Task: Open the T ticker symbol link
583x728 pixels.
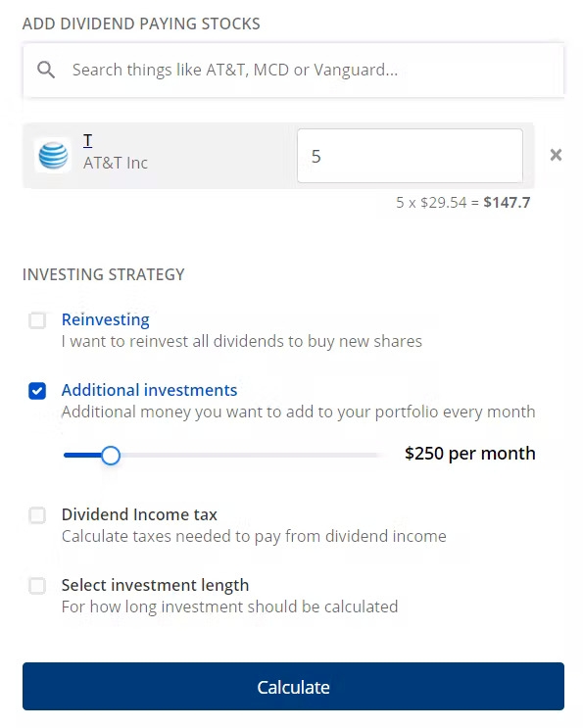Action: click(88, 140)
